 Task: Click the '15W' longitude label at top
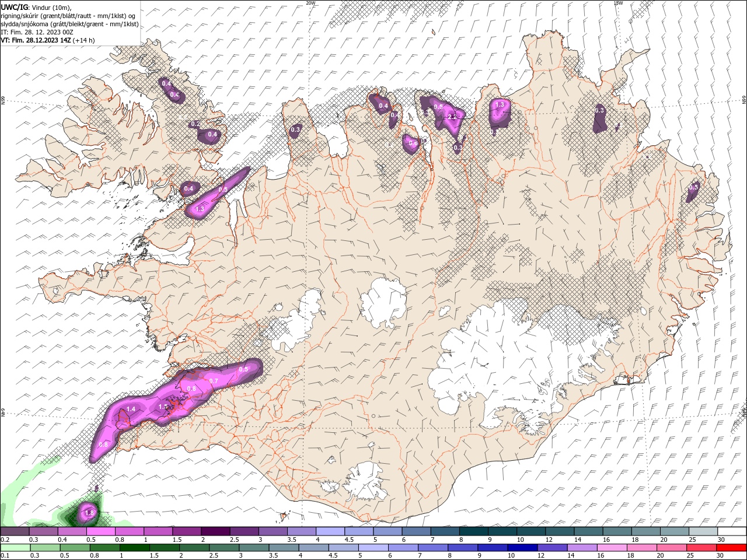(x=618, y=3)
